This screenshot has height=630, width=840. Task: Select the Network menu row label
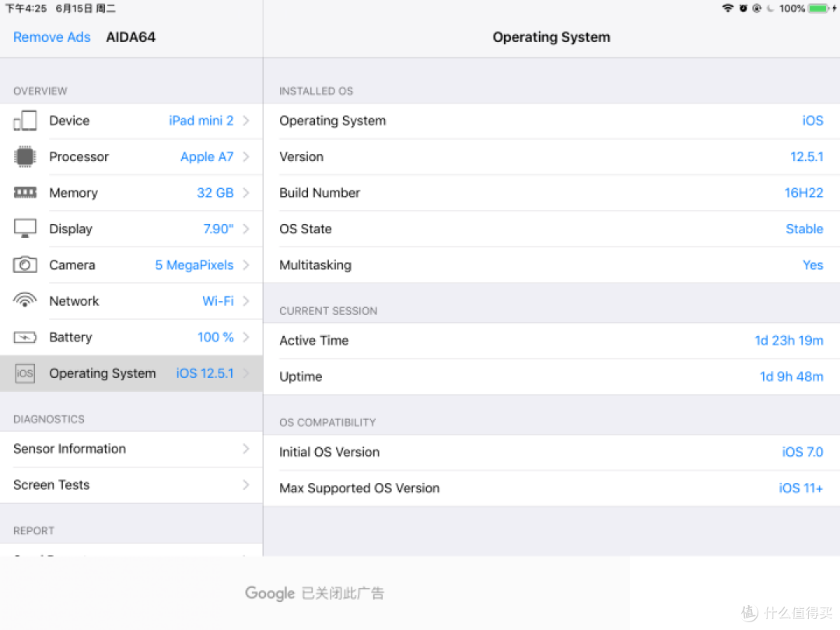pyautogui.click(x=74, y=301)
